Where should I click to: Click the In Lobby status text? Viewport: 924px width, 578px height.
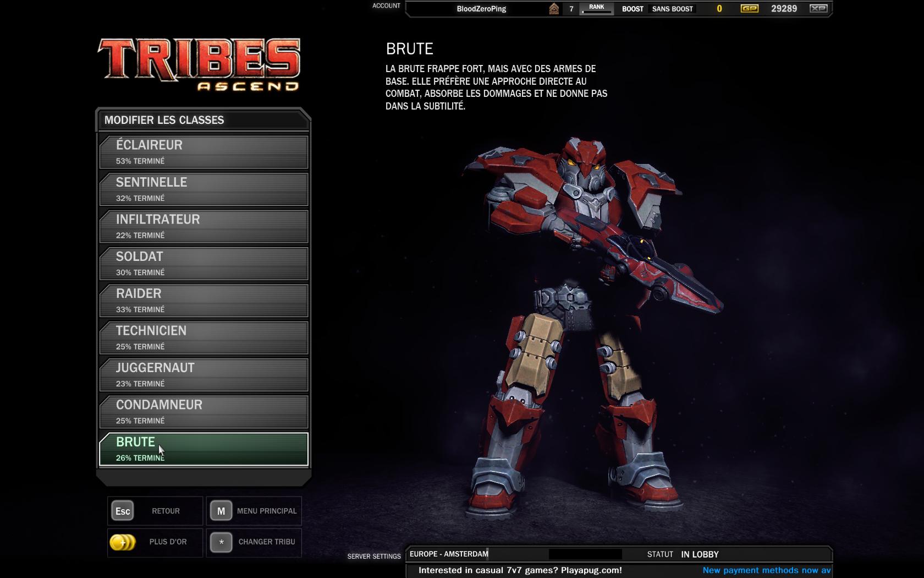click(700, 554)
